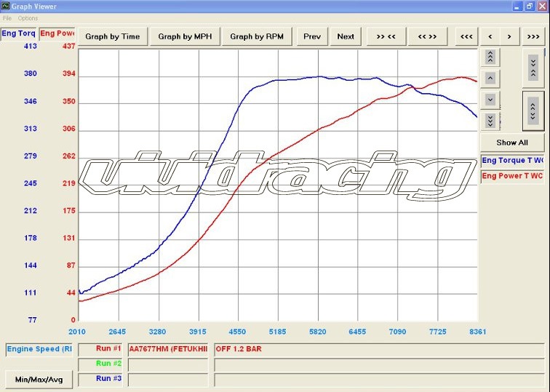
Task: Select the Eng Torque axis tab
Action: point(18,33)
